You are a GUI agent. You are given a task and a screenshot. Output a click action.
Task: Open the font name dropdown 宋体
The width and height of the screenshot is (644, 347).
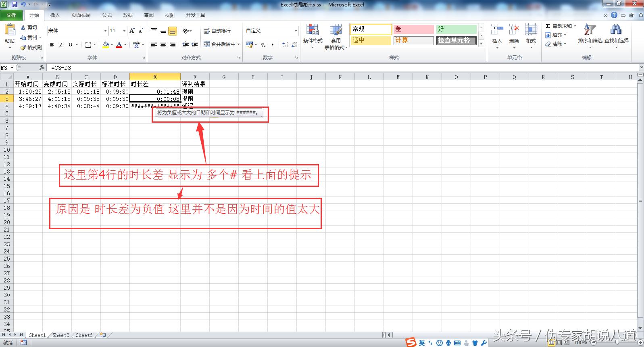(105, 31)
